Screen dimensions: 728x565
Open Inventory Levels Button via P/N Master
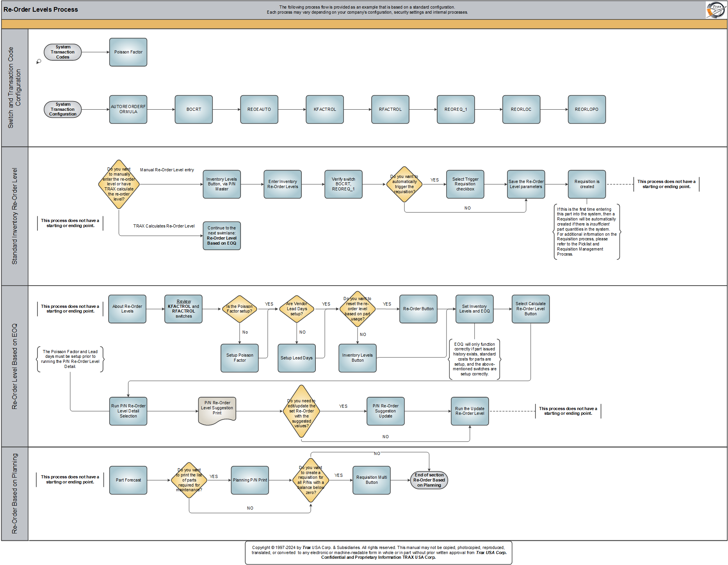point(222,184)
